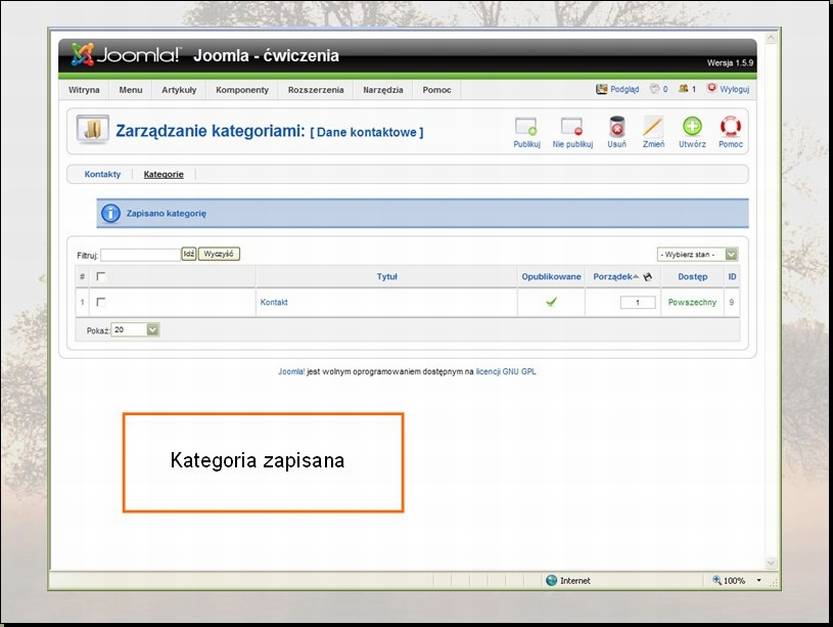Click the Wyczyść filter button
The image size is (833, 627).
coord(219,254)
